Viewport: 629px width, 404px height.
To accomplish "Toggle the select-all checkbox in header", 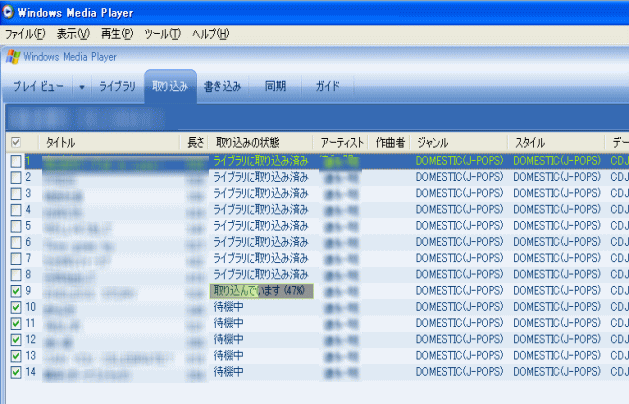I will [16, 142].
